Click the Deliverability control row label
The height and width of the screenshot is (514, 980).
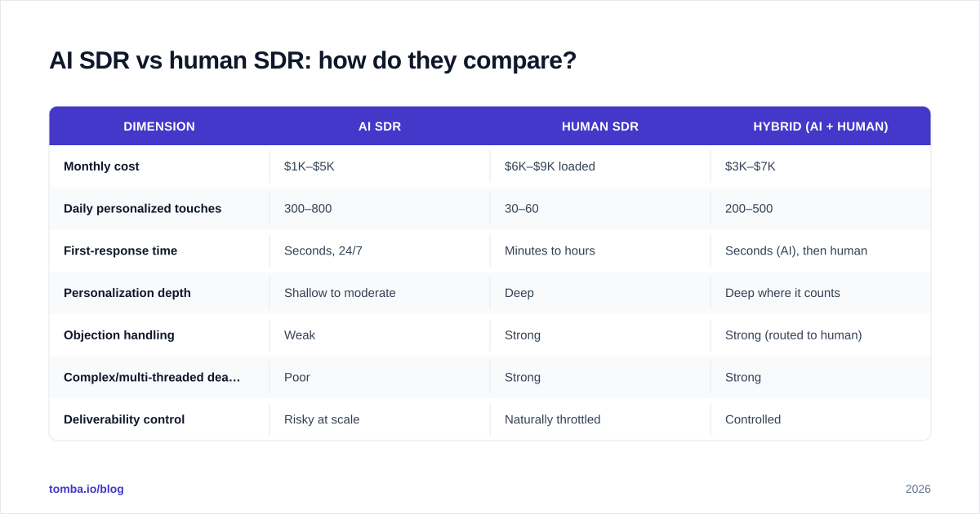click(124, 419)
